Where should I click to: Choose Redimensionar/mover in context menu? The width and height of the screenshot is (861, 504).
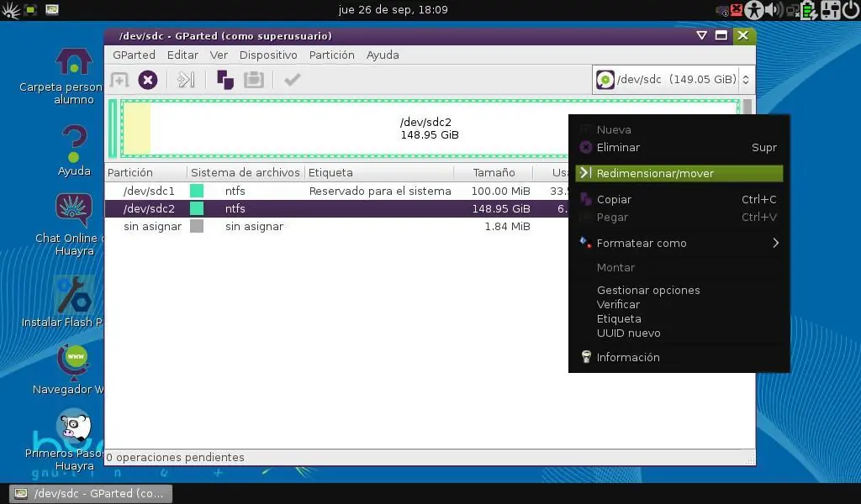tap(679, 173)
